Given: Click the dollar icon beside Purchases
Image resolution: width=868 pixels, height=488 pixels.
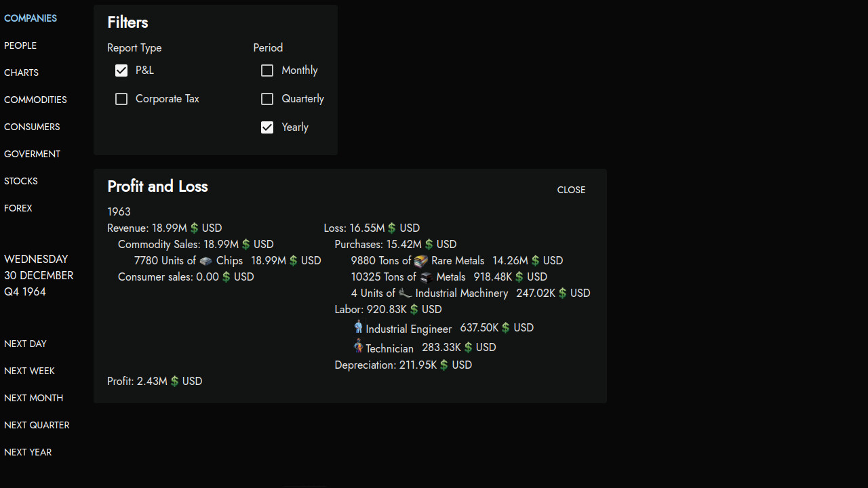Looking at the screenshot, I should click(x=428, y=244).
